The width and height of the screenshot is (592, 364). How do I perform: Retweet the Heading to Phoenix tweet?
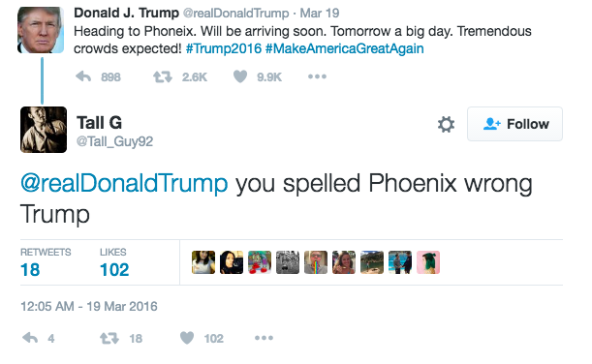pyautogui.click(x=163, y=76)
